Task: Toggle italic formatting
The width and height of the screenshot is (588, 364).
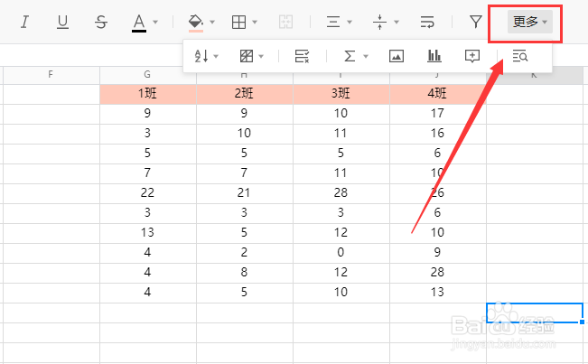Action: [x=24, y=22]
